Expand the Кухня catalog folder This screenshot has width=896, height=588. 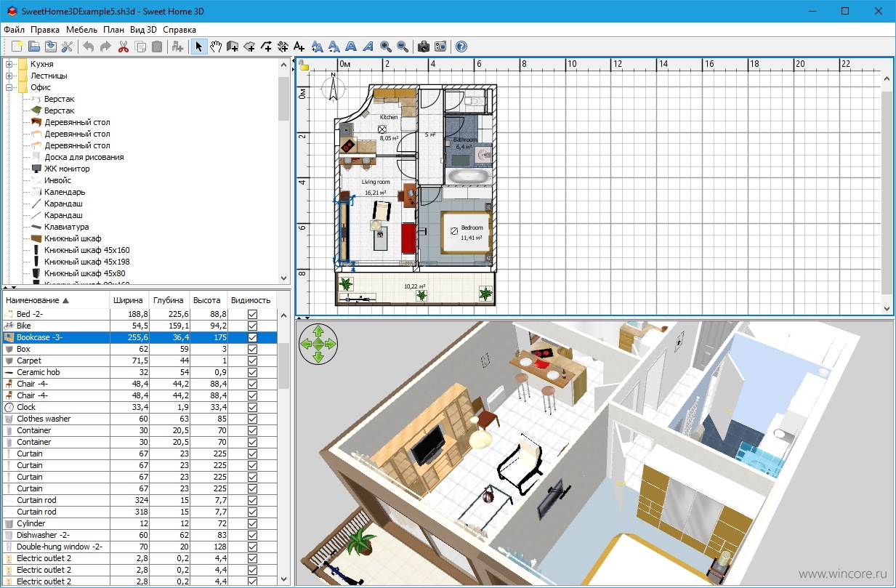(9, 64)
